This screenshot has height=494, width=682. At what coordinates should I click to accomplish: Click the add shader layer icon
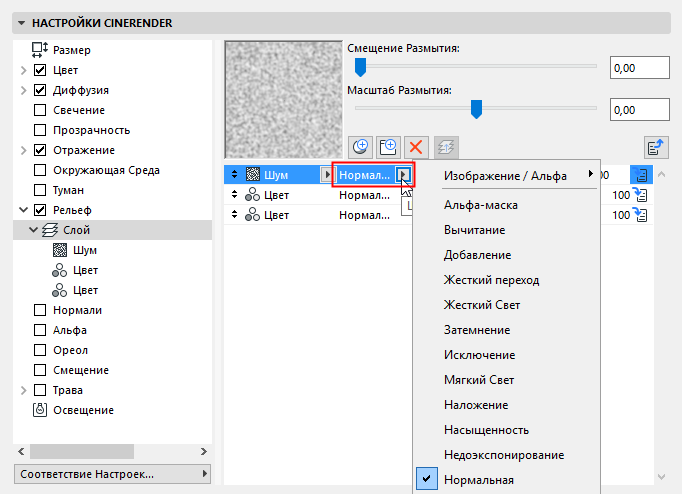(x=361, y=146)
